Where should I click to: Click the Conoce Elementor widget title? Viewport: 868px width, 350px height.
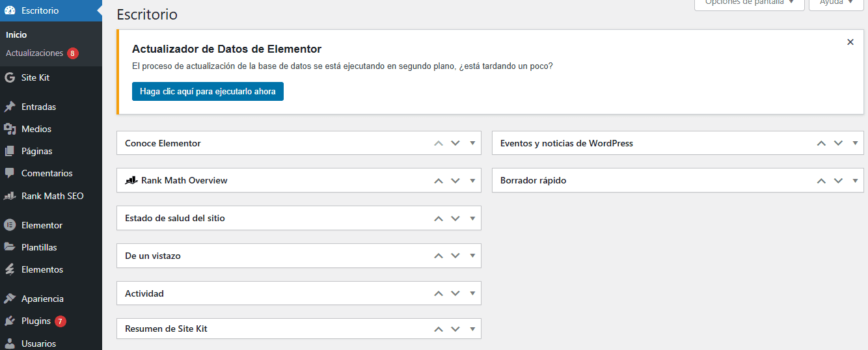pyautogui.click(x=163, y=143)
